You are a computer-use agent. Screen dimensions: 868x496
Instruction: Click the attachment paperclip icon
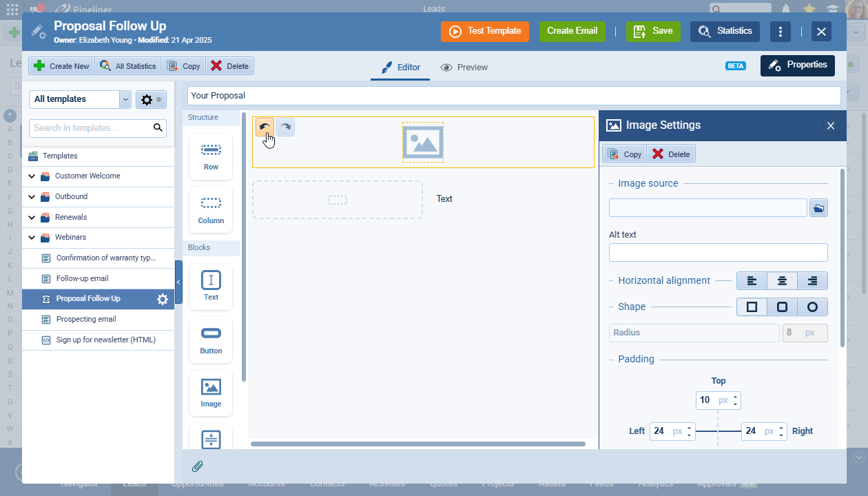[x=198, y=466]
